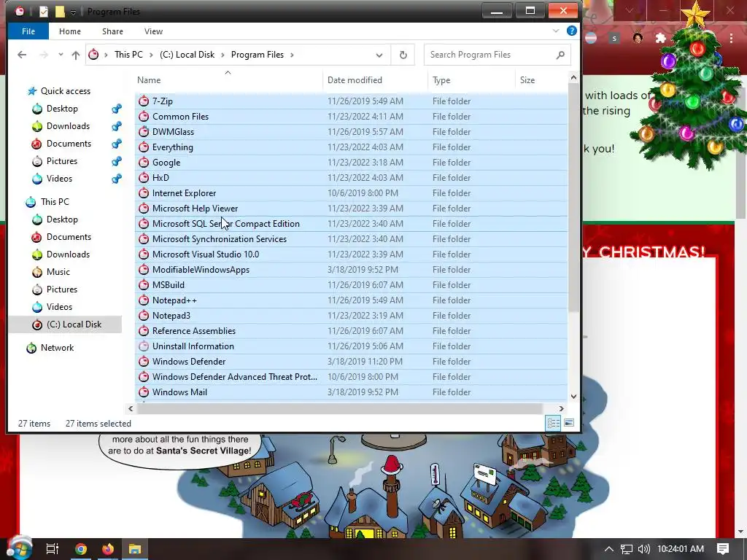Expand the chevron after This PC breadcrumb
Viewport: 747px width, 560px height.
(151, 55)
